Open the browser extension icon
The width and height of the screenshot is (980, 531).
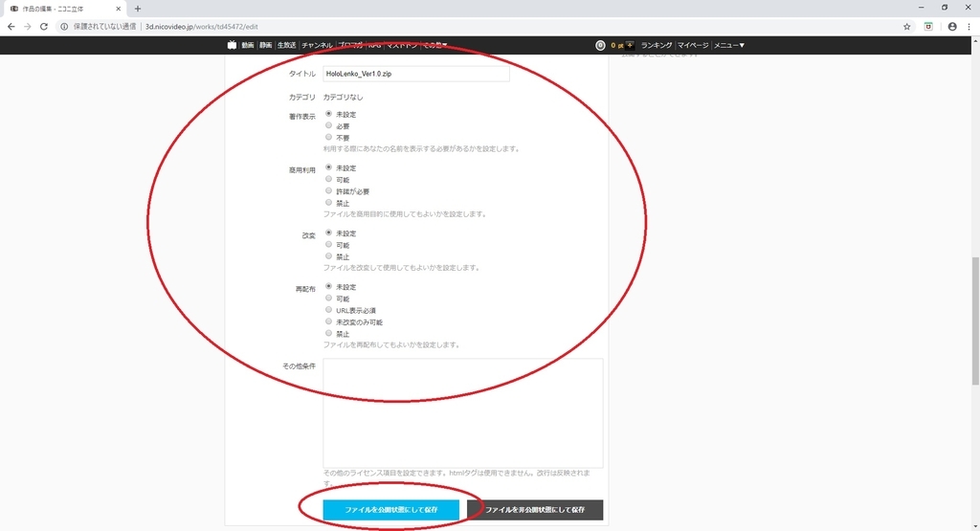928,26
